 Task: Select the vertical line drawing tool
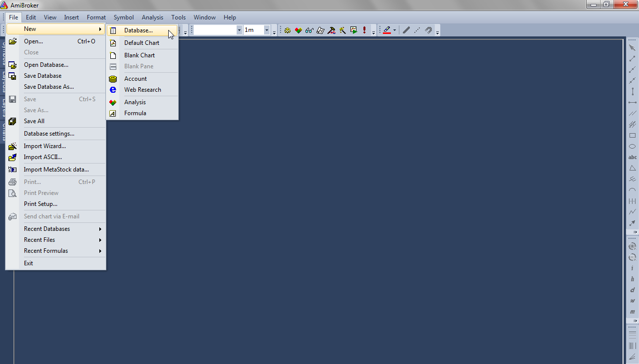coord(633,91)
